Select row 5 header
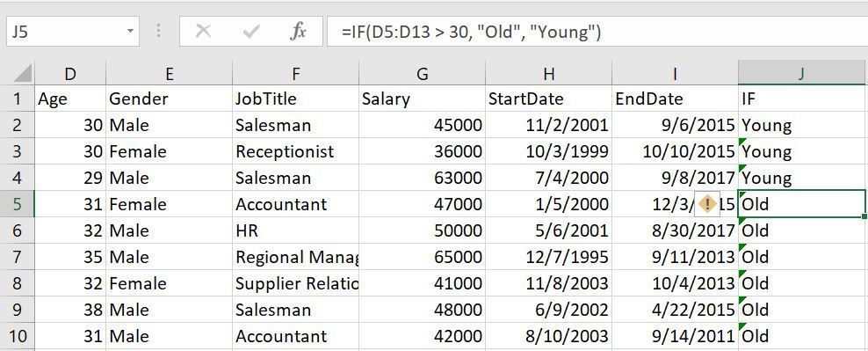868x351 pixels. click(x=18, y=204)
